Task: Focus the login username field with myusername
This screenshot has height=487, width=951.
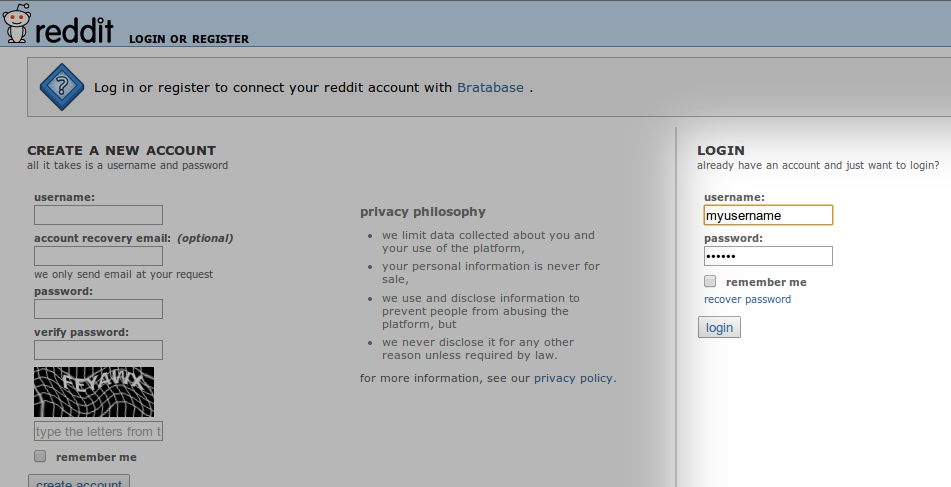Action: click(x=768, y=215)
